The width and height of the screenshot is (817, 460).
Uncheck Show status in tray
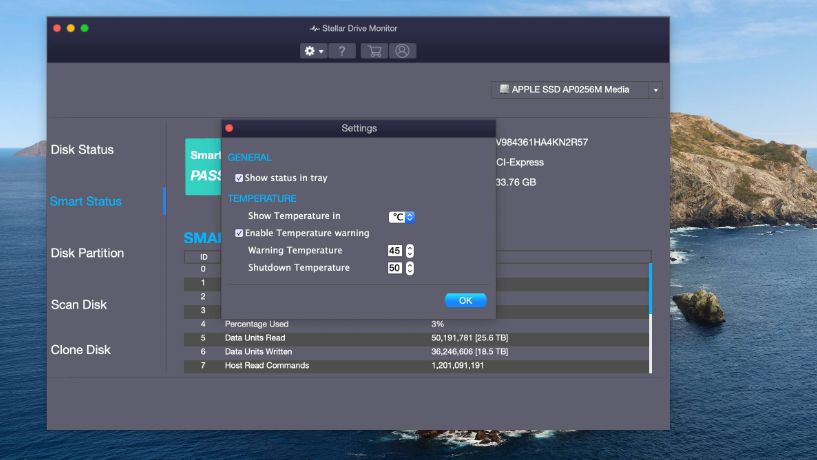pyautogui.click(x=239, y=178)
